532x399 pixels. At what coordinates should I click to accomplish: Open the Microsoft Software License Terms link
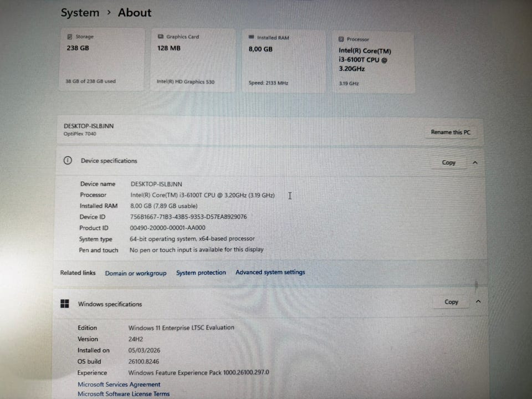tap(124, 394)
